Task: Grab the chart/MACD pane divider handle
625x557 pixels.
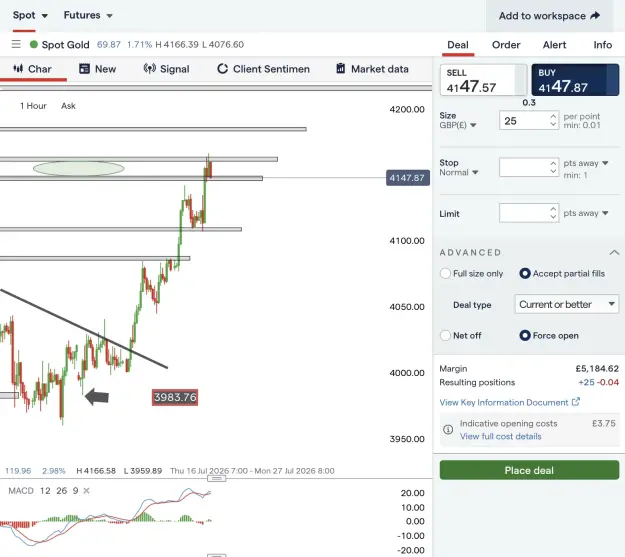Action: [x=216, y=478]
